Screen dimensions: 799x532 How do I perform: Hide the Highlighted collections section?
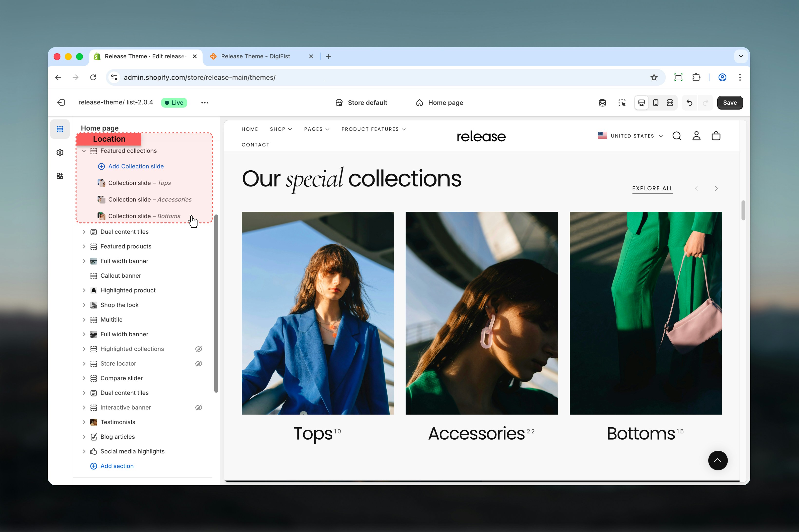(198, 349)
